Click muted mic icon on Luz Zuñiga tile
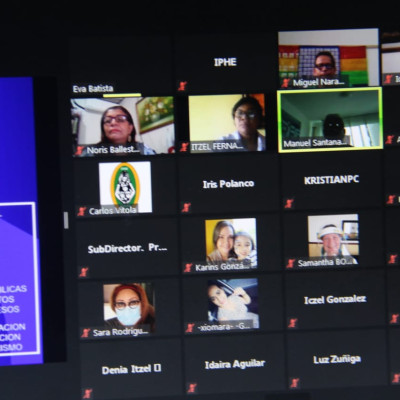This screenshot has width=400, height=400. [x=294, y=383]
